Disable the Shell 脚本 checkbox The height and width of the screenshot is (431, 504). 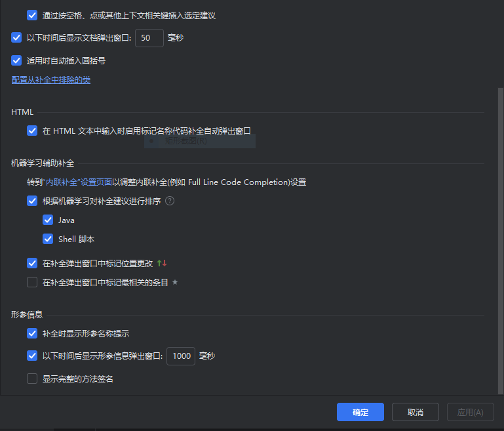48,239
